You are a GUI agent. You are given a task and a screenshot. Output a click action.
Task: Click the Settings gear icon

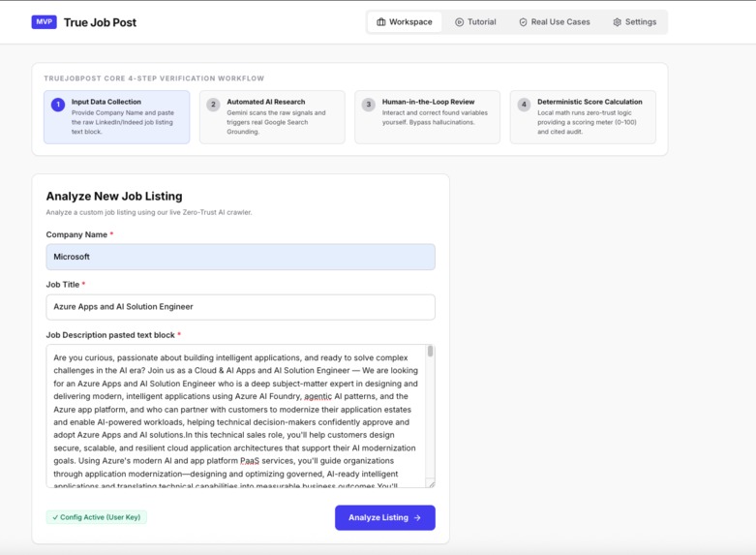(x=617, y=22)
